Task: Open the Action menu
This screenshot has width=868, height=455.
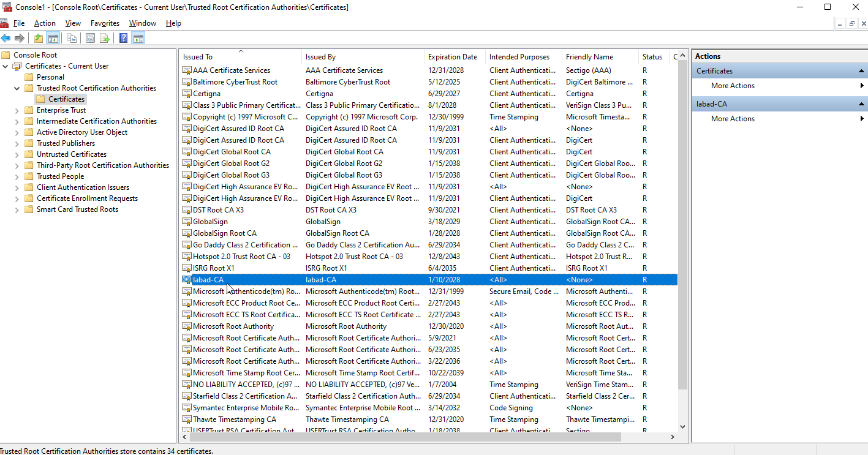Action: 45,23
